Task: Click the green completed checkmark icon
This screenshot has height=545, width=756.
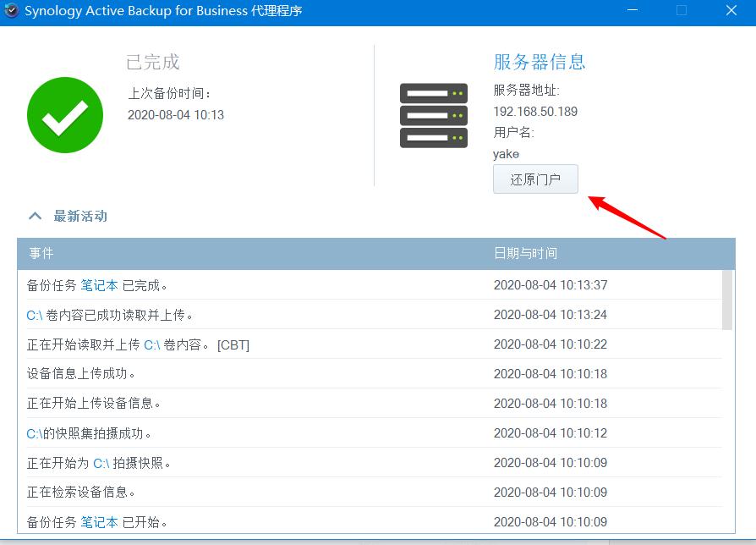Action: 65,114
